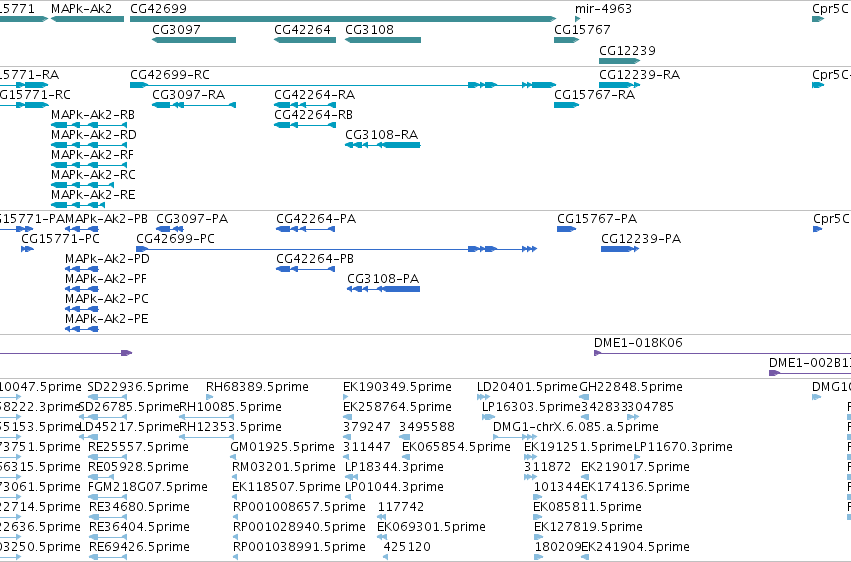Click the DME1-018K06 clone feature
The height and width of the screenshot is (562, 851).
[722, 353]
